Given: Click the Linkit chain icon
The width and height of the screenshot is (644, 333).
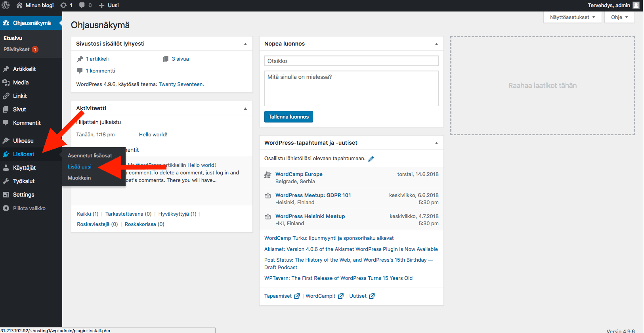Looking at the screenshot, I should 6,96.
